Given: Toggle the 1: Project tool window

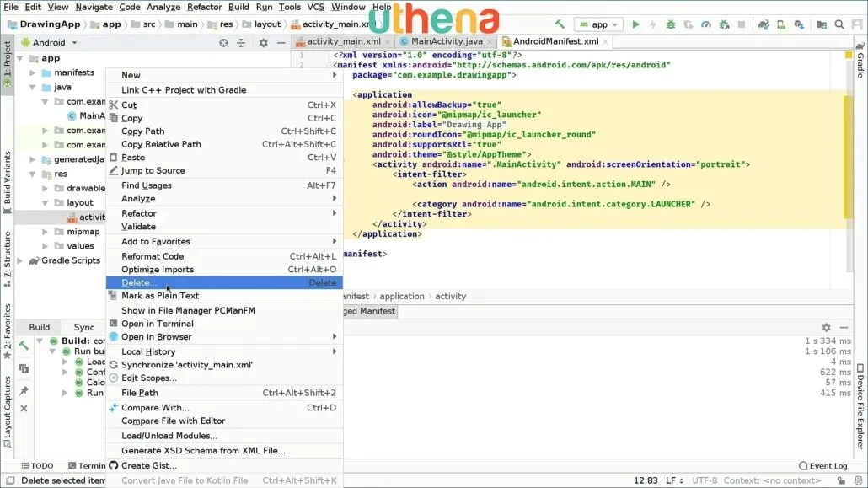Looking at the screenshot, I should click(8, 64).
